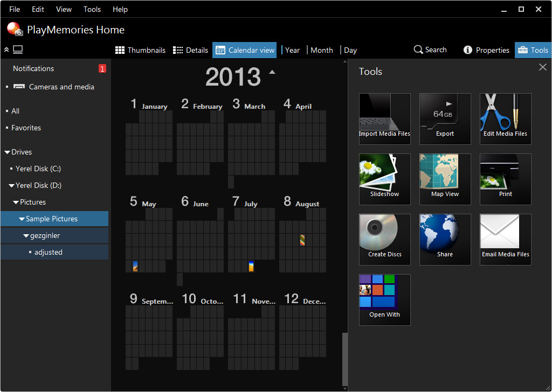Open the May photo thumbnail
552x392 pixels.
tap(135, 266)
